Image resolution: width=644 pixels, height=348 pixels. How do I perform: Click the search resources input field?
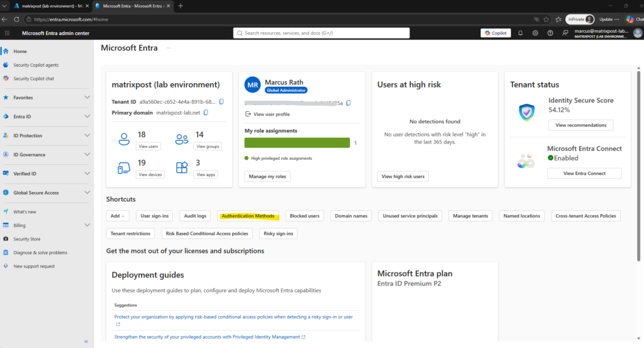321,33
